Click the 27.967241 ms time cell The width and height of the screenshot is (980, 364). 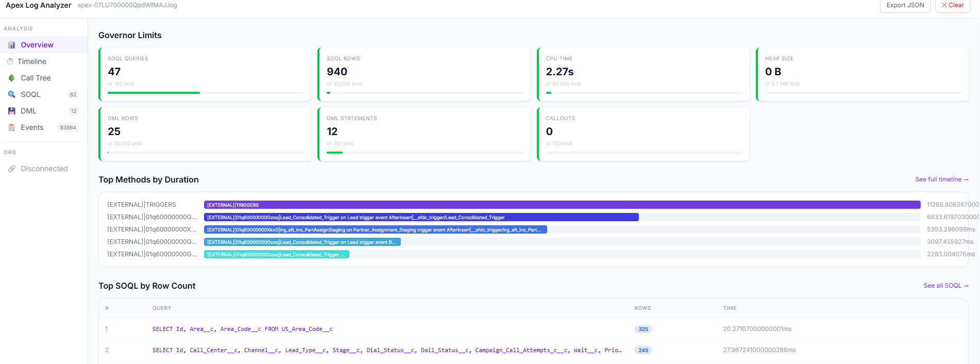[759, 350]
